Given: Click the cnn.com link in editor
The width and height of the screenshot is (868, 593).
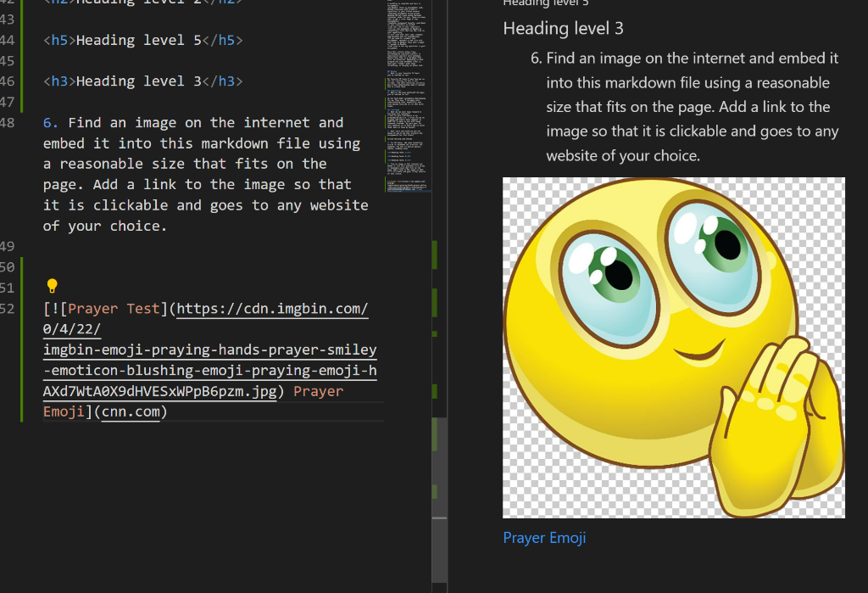Looking at the screenshot, I should [131, 411].
